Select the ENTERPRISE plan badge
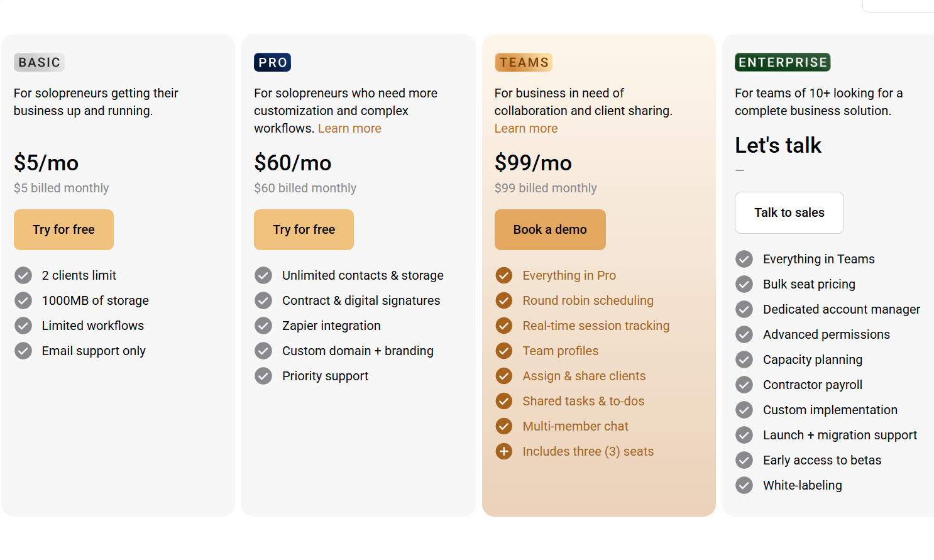 tap(782, 62)
